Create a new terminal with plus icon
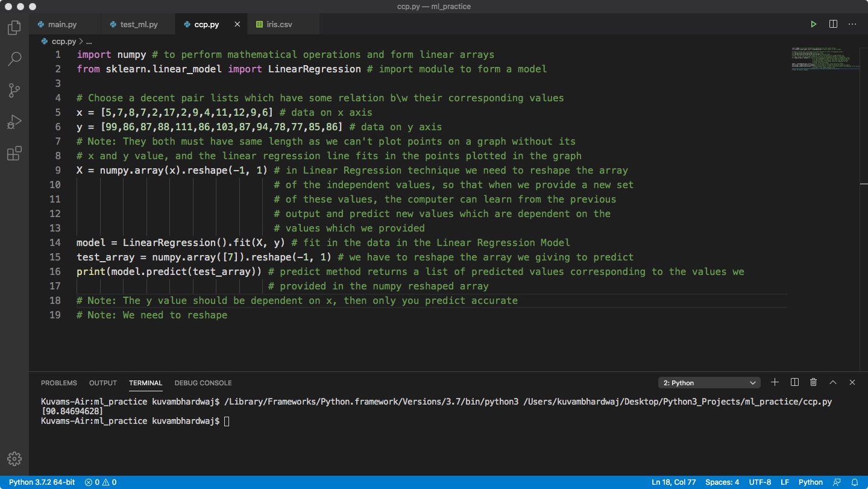 pos(775,382)
